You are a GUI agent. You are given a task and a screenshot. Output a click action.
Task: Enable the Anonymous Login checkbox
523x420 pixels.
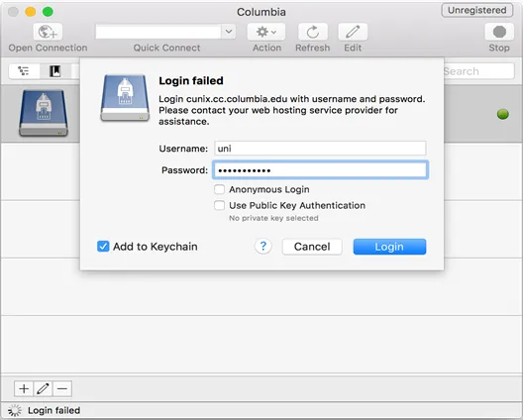[219, 189]
